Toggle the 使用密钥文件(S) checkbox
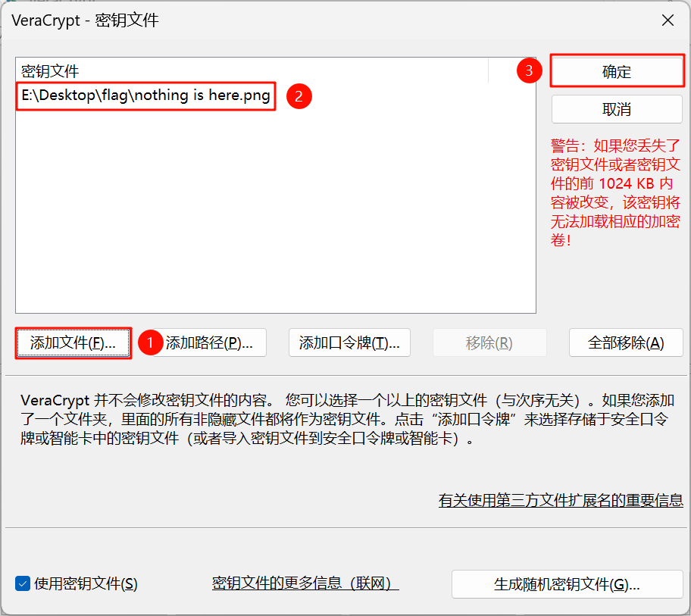Viewport: 691px width, 616px height. (23, 583)
